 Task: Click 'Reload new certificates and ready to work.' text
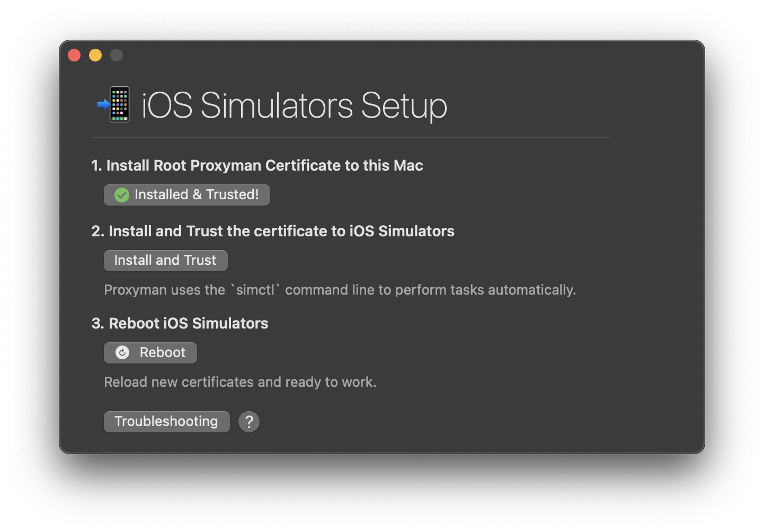coord(240,382)
